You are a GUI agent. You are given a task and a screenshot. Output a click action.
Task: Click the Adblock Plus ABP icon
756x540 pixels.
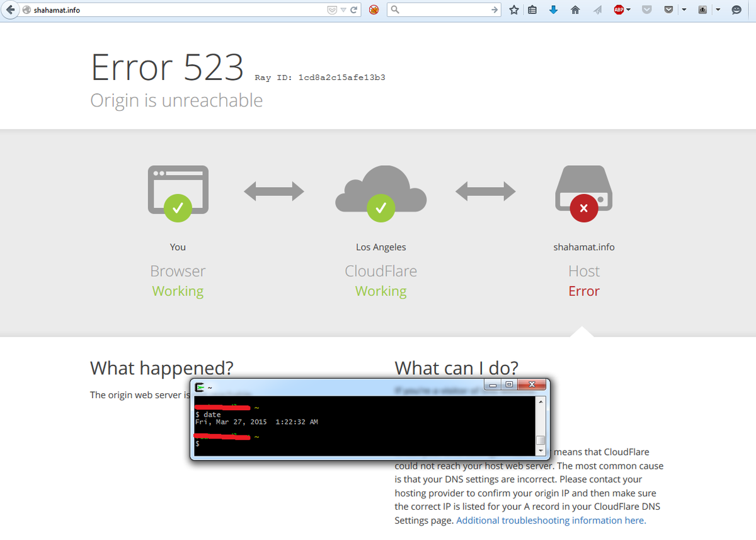pos(619,10)
